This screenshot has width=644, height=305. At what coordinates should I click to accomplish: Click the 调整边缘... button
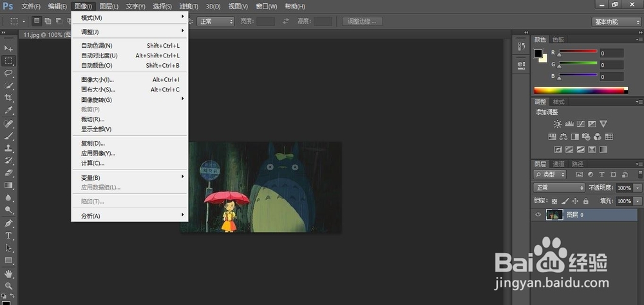tap(362, 21)
